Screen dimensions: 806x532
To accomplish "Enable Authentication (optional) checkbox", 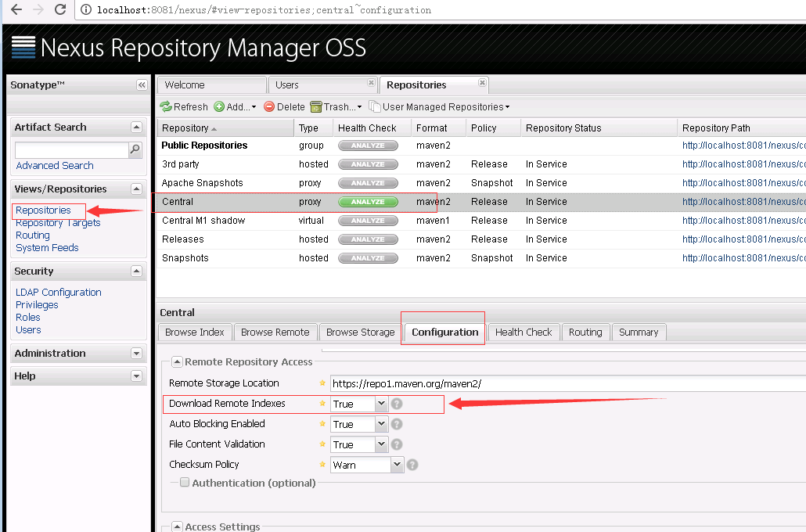I will pos(185,482).
